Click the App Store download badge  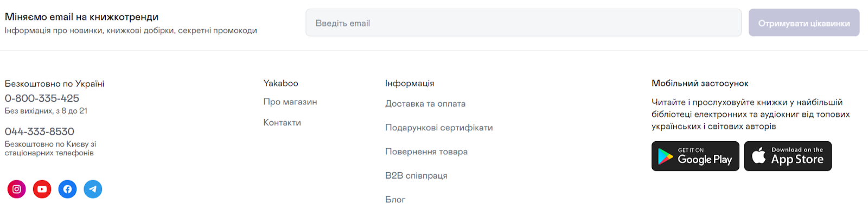pyautogui.click(x=788, y=156)
